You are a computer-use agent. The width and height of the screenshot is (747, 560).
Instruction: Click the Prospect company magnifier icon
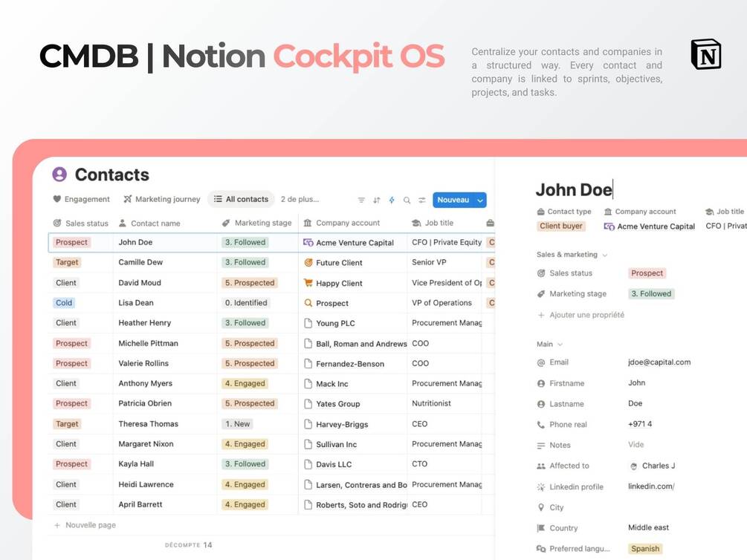pyautogui.click(x=308, y=303)
